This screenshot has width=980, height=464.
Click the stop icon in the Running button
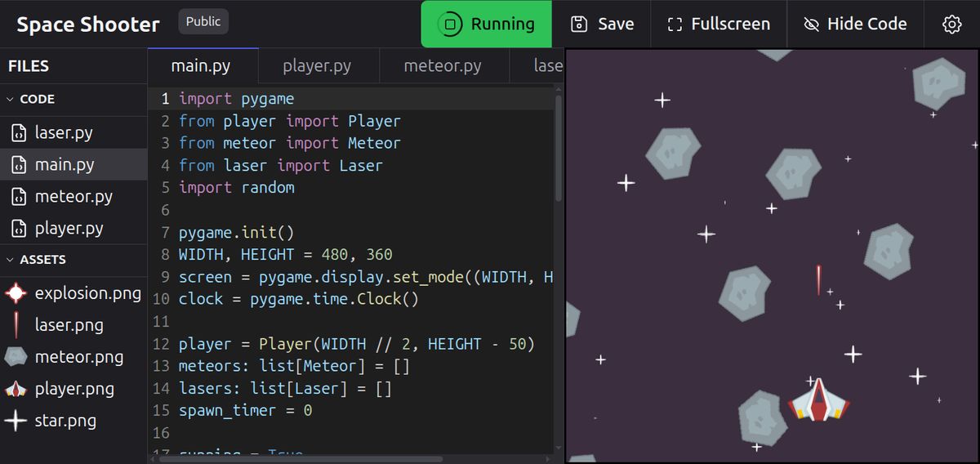pos(450,25)
